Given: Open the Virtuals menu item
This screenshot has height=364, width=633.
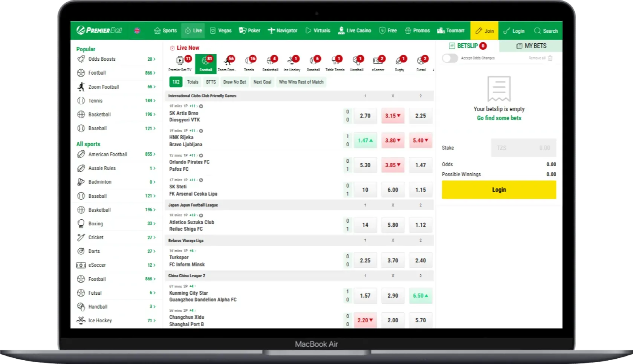Looking at the screenshot, I should click(x=318, y=31).
